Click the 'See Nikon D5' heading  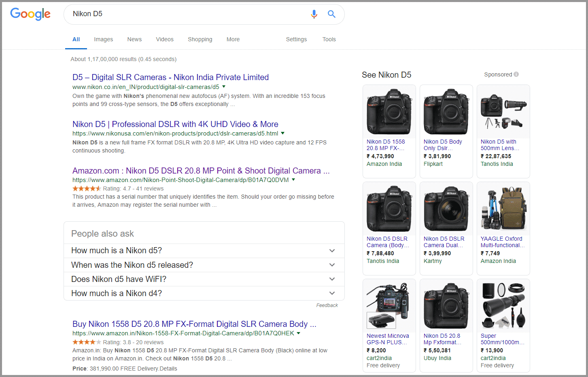tap(386, 75)
